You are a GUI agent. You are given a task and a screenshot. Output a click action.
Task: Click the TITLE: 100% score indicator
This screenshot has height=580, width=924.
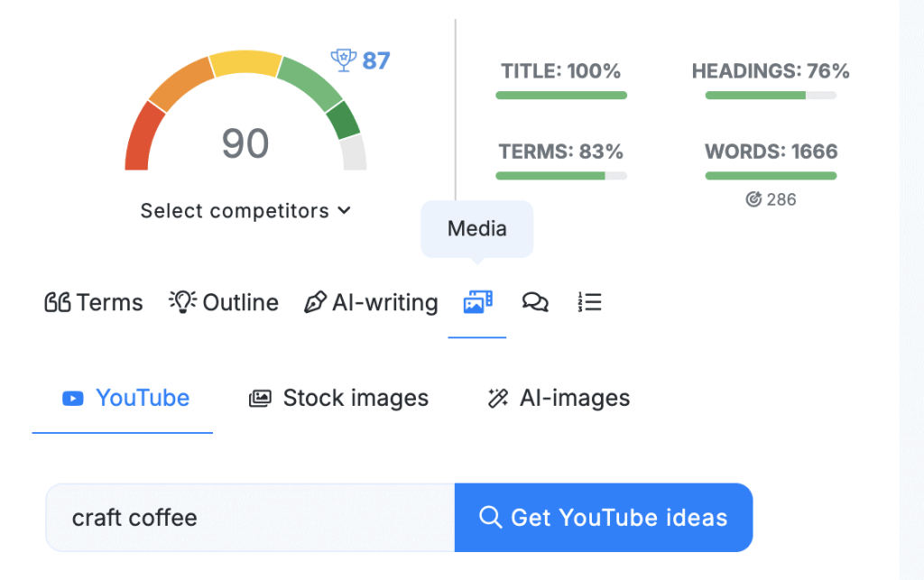tap(560, 71)
